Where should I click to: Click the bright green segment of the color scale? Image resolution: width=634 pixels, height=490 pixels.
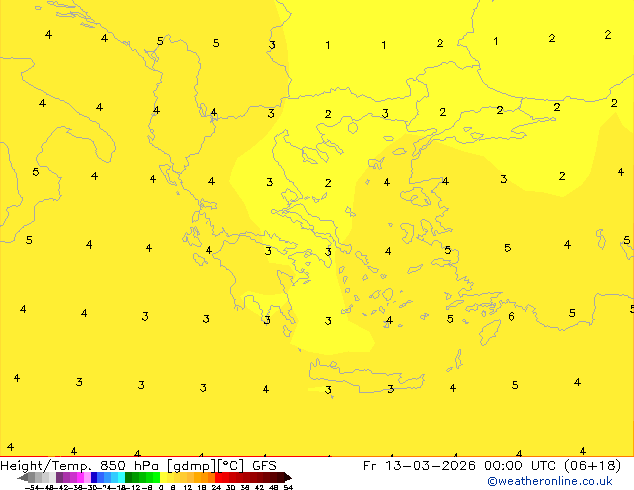(x=156, y=477)
